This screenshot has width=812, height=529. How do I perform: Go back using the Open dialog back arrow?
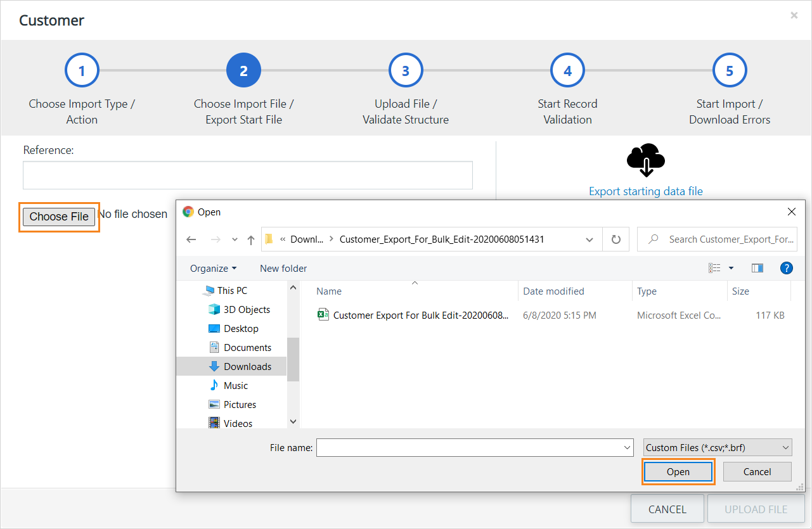191,239
